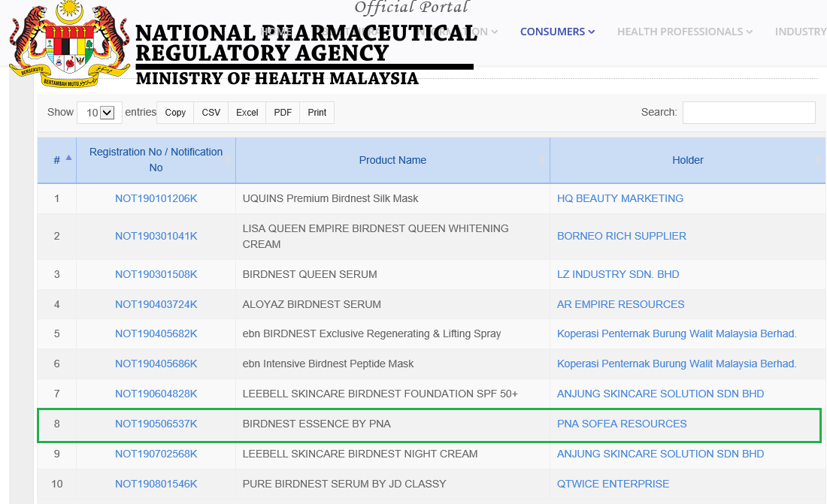This screenshot has height=504, width=827.
Task: Select PURE BIRDNEST SERUM BY JD CLASSY
Action: tap(344, 484)
